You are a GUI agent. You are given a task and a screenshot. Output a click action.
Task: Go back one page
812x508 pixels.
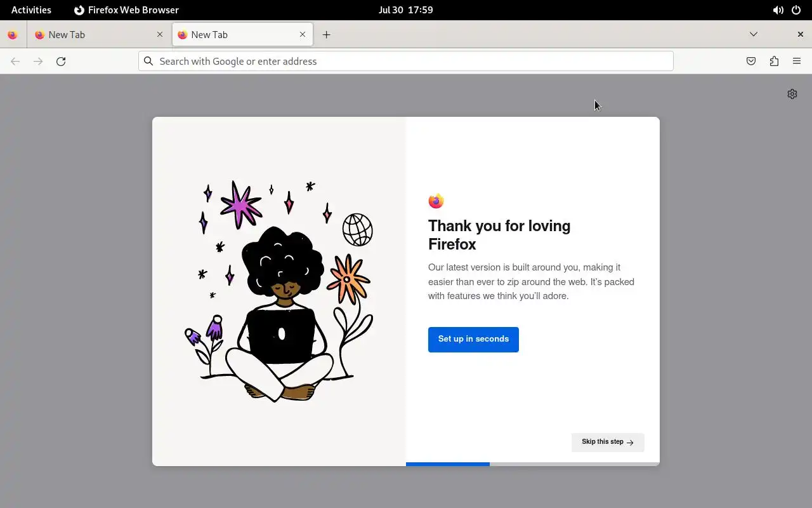(15, 62)
